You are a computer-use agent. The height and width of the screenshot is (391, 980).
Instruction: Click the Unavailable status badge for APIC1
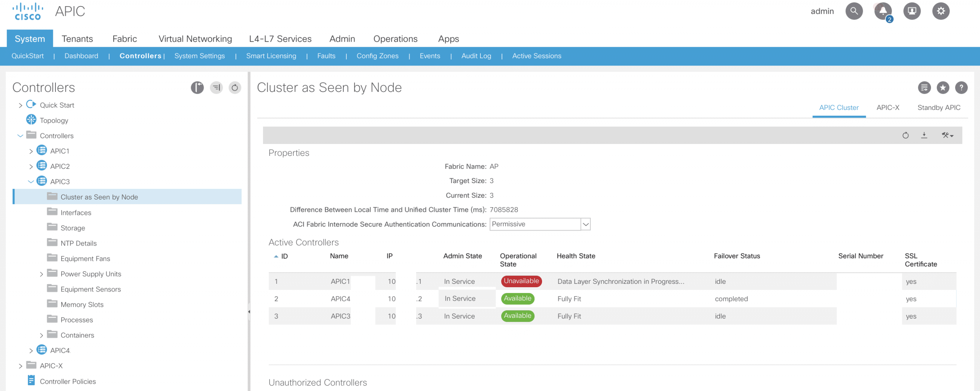pyautogui.click(x=521, y=281)
